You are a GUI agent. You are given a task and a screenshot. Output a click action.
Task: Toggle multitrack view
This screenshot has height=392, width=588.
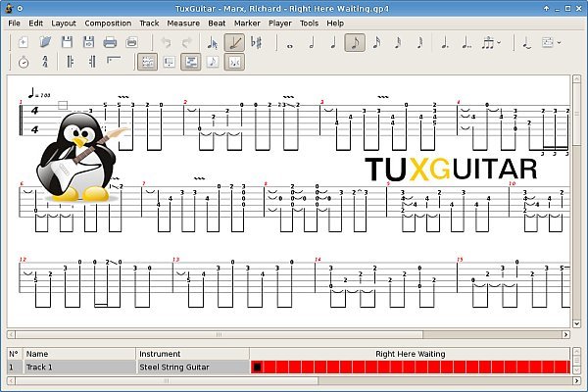[191, 62]
